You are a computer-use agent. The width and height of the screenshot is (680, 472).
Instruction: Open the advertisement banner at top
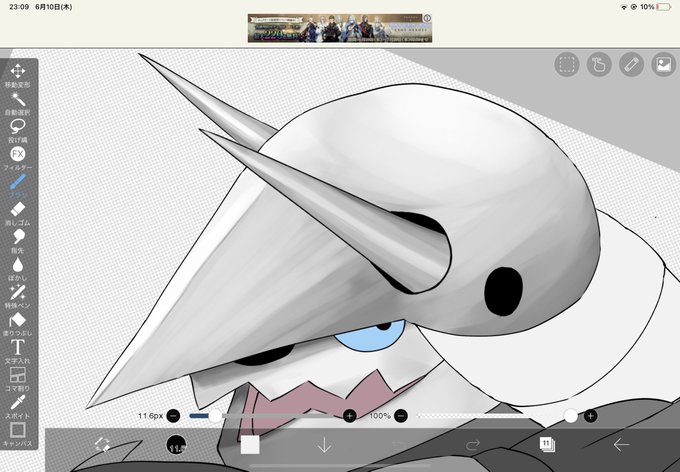tap(340, 28)
